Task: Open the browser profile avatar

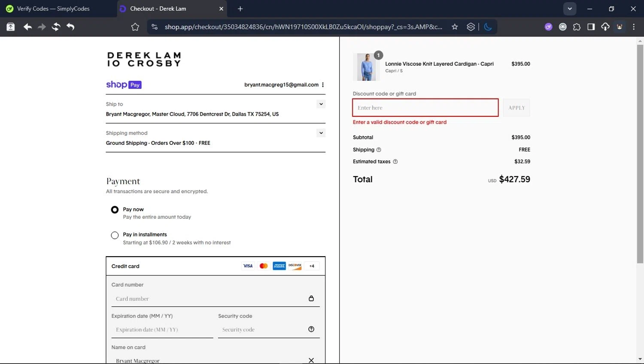Action: point(620,27)
